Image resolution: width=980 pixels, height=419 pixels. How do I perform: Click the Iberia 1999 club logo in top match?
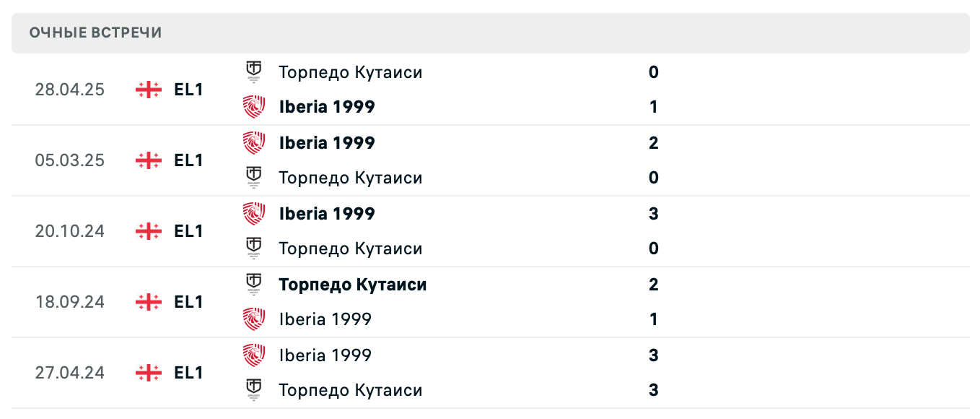point(253,107)
